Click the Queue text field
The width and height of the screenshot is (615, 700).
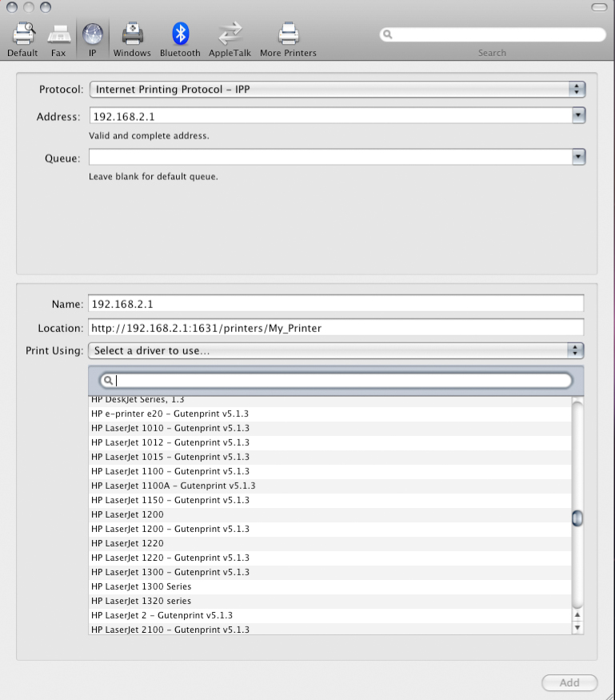(331, 157)
